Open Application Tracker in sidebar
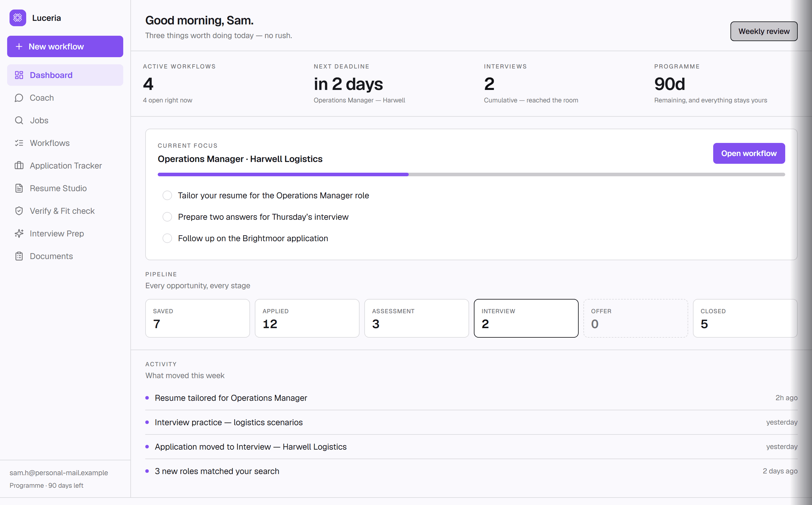Image resolution: width=812 pixels, height=505 pixels. [65, 166]
